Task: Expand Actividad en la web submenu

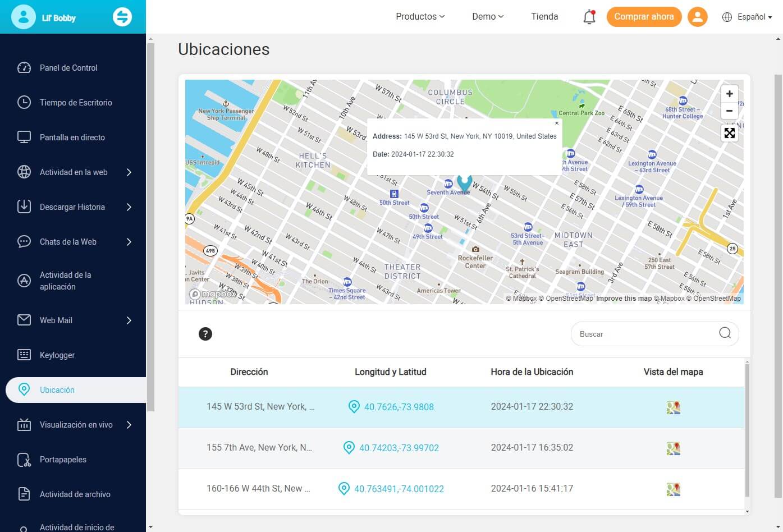Action: pos(129,172)
